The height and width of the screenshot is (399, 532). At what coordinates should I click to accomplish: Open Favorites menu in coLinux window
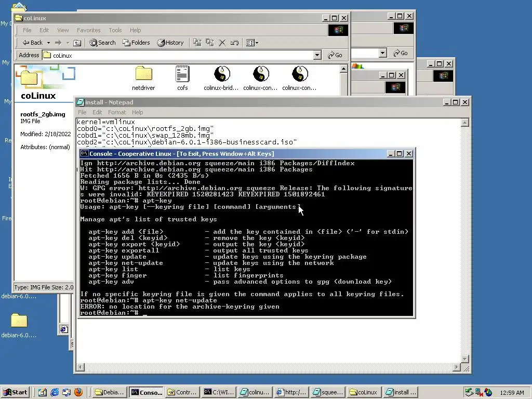[88, 30]
